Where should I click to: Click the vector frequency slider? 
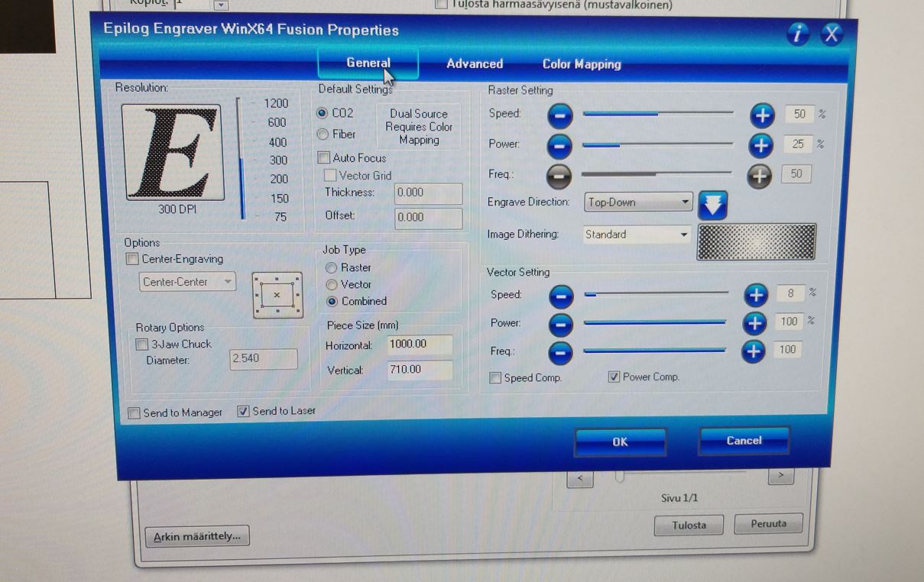tap(655, 351)
